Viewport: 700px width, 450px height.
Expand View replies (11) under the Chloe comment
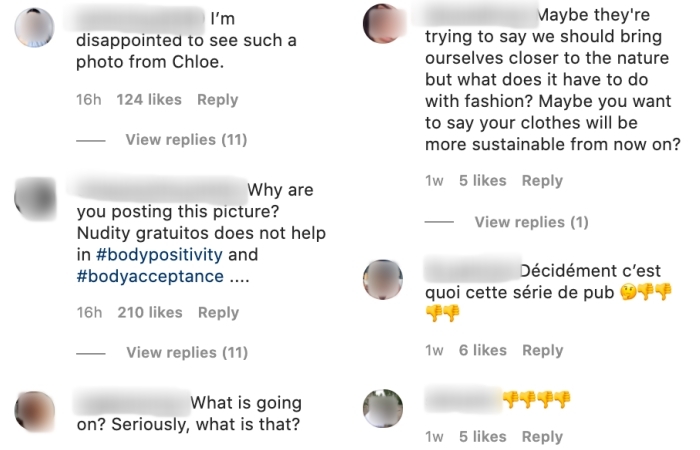[x=185, y=140]
